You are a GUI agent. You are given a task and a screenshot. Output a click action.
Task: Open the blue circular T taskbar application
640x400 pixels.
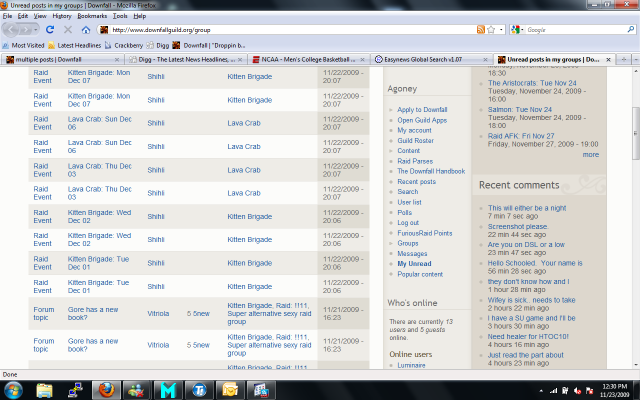pos(199,390)
